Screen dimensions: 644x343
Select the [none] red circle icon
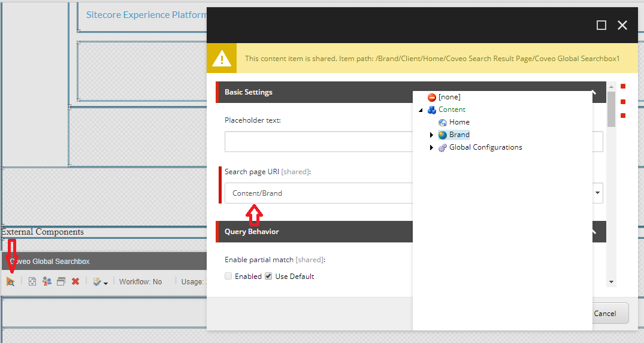click(432, 97)
